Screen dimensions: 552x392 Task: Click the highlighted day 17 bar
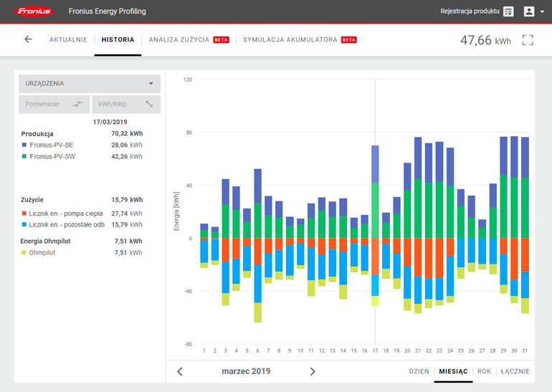[375, 225]
